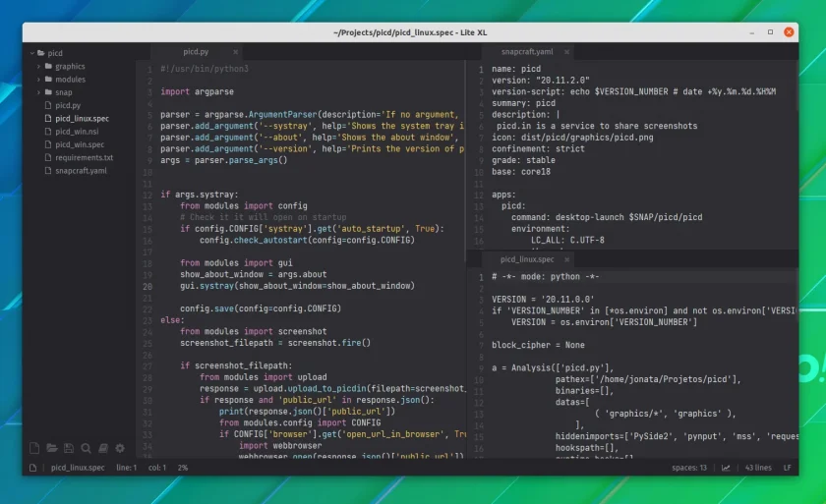Click the '2%' status bar entry
This screenshot has height=504, width=826.
point(183,468)
